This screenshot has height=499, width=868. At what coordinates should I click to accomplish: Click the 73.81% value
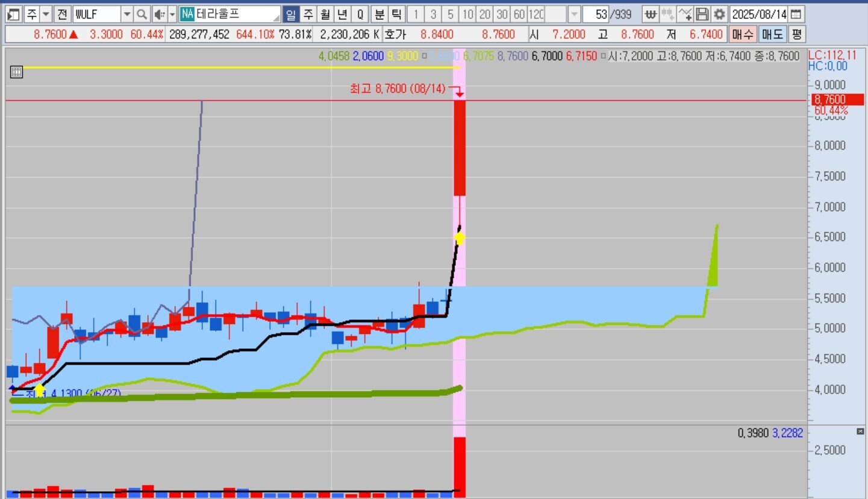coord(295,34)
